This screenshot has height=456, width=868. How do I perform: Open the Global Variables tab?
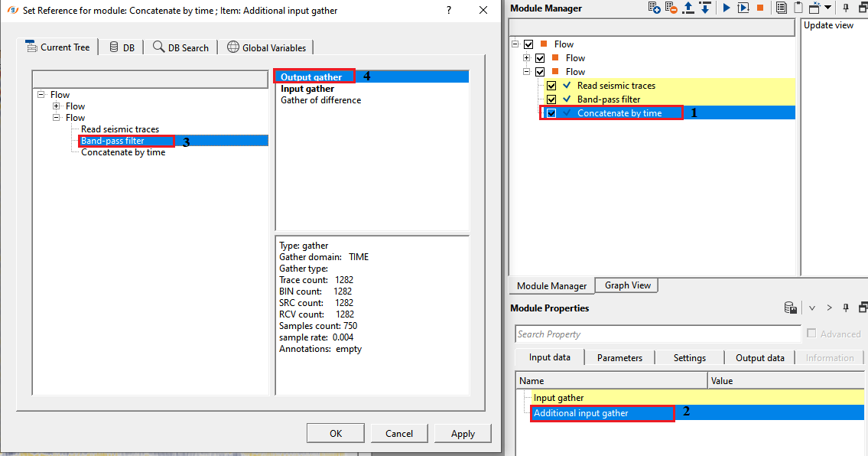(x=266, y=47)
